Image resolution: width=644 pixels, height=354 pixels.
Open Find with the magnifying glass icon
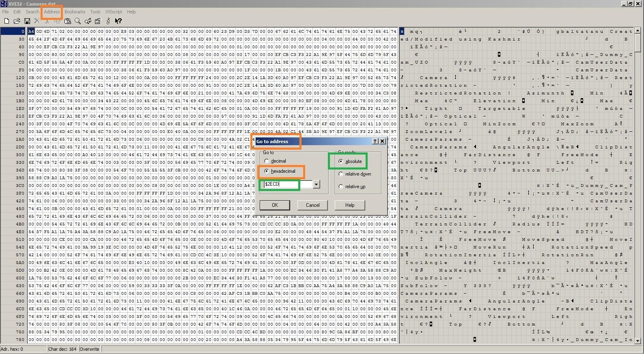[x=78, y=21]
